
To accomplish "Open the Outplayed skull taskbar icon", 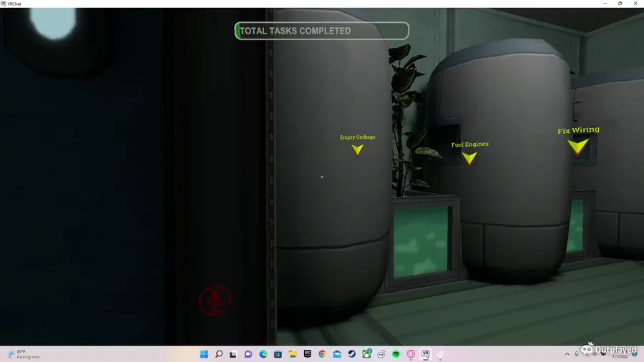I will pyautogui.click(x=381, y=354).
